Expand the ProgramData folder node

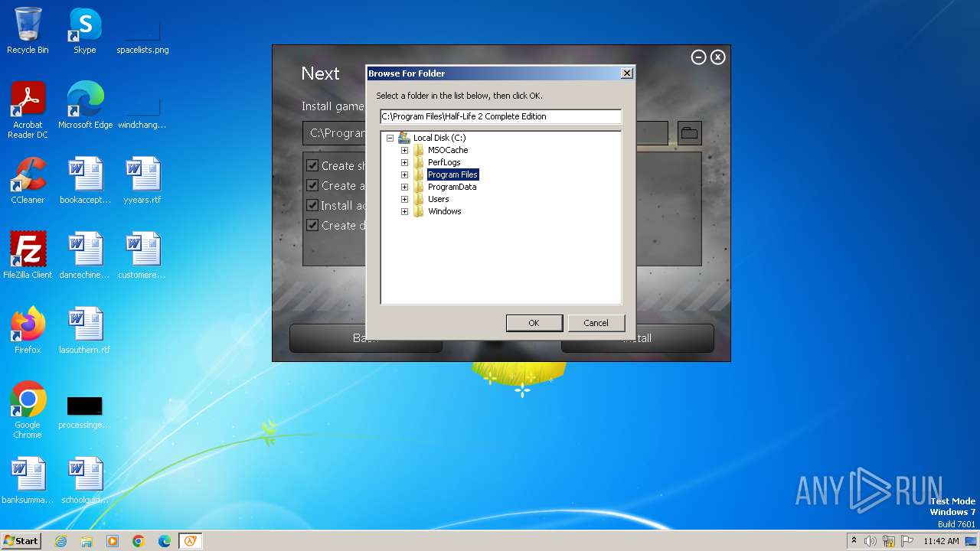[404, 187]
